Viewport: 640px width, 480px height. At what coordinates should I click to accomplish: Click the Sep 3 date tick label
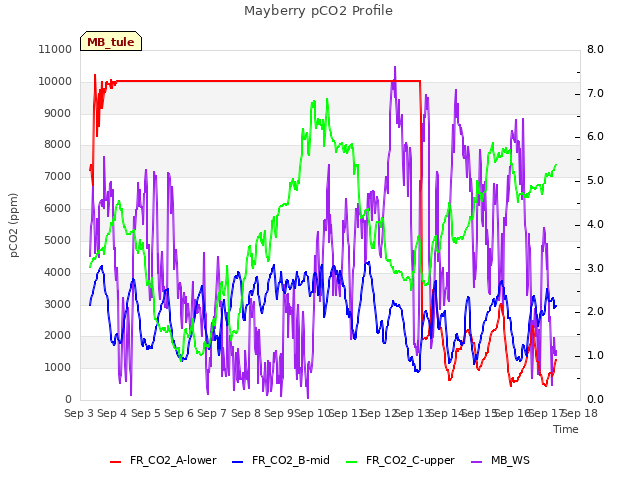pyautogui.click(x=79, y=413)
